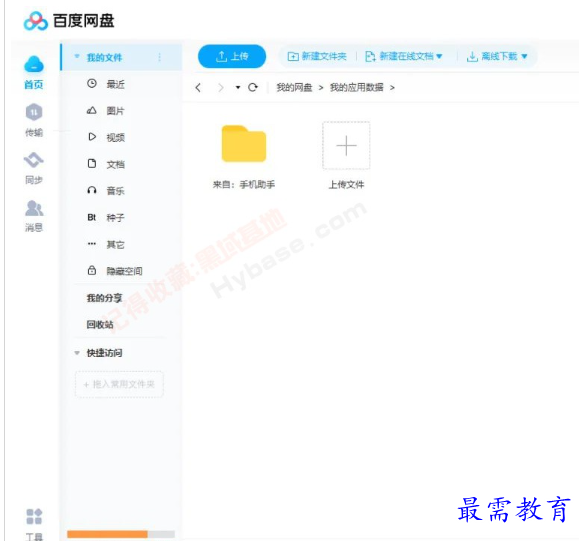Expand the 新建在线文档 dropdown arrow

coord(439,57)
